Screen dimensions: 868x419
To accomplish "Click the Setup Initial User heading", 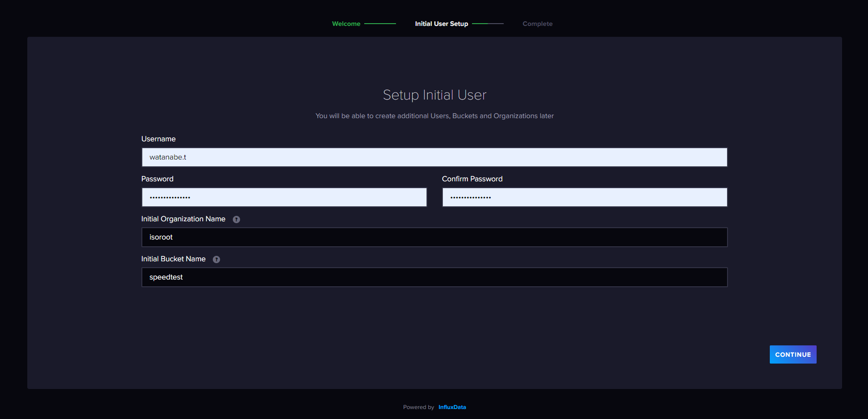I will (434, 95).
